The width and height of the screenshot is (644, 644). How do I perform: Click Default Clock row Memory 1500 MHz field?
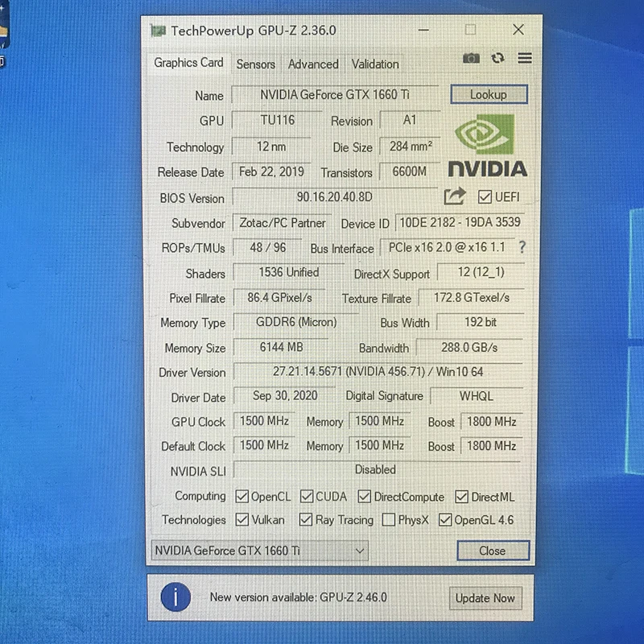379,445
